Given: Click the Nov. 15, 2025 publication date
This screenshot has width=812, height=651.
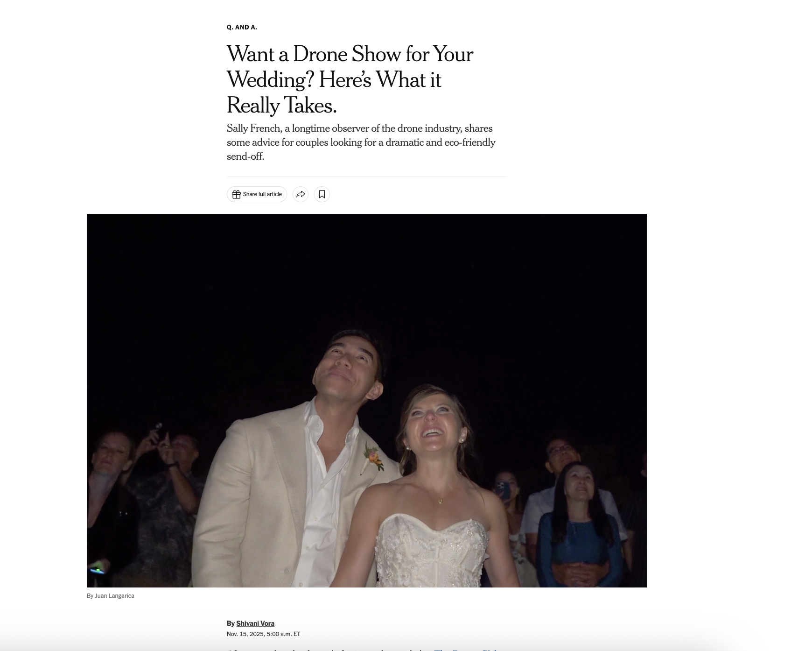Looking at the screenshot, I should coord(264,634).
